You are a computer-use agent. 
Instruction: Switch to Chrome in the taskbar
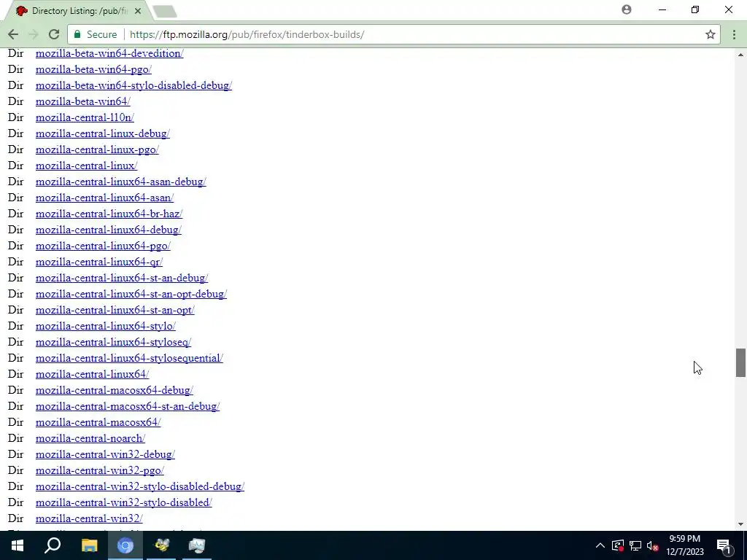(125, 545)
